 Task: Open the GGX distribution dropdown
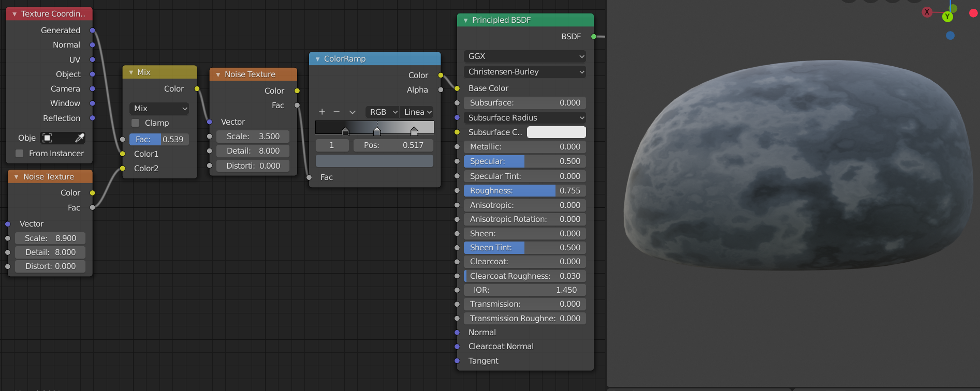(x=525, y=56)
